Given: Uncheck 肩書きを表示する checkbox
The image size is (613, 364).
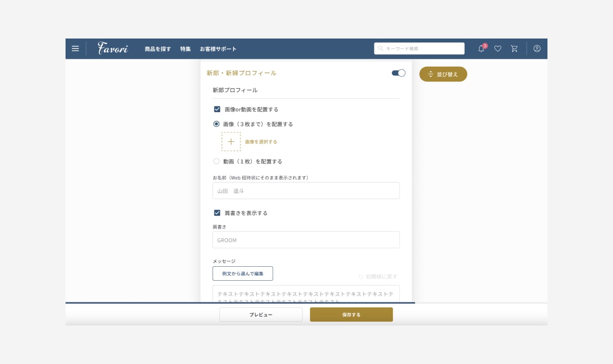Looking at the screenshot, I should click(x=217, y=213).
